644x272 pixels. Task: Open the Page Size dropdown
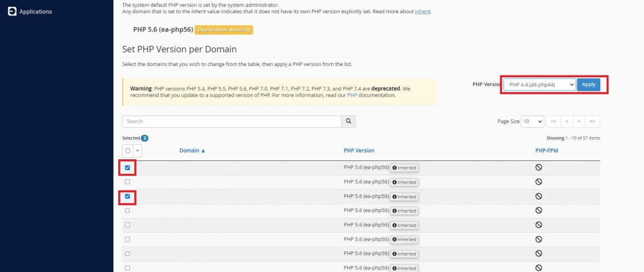click(x=532, y=122)
